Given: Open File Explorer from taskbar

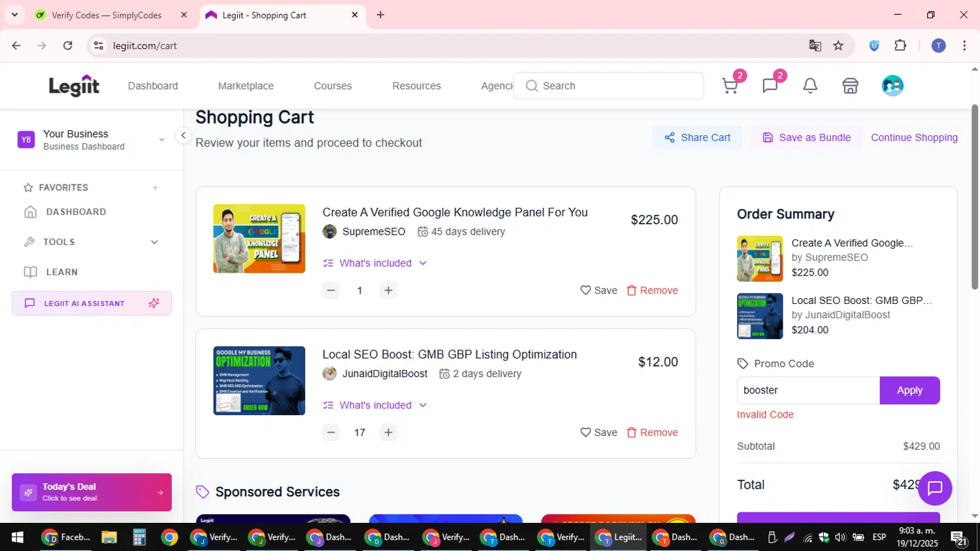Looking at the screenshot, I should [x=109, y=537].
